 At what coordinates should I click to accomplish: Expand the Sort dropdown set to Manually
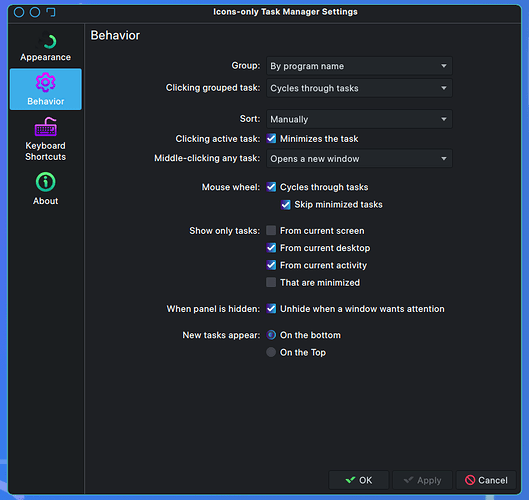359,119
